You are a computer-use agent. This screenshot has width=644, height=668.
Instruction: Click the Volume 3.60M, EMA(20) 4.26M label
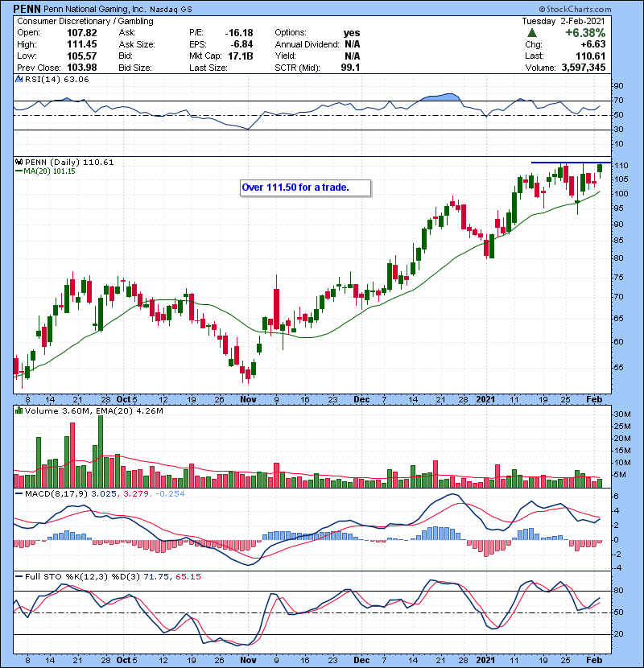point(93,410)
